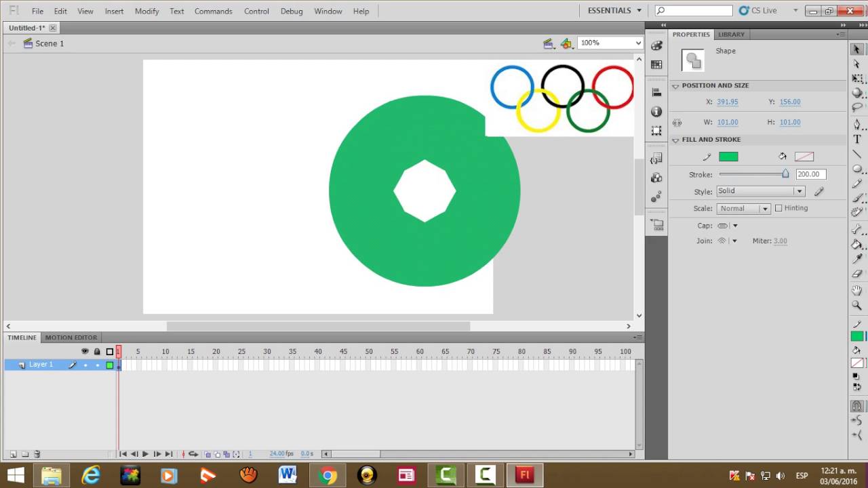Switch to the Motion Editor tab
The image size is (868, 488).
click(71, 338)
